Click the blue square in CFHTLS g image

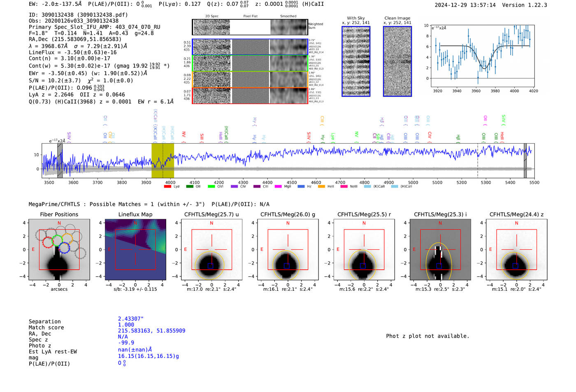click(x=287, y=266)
